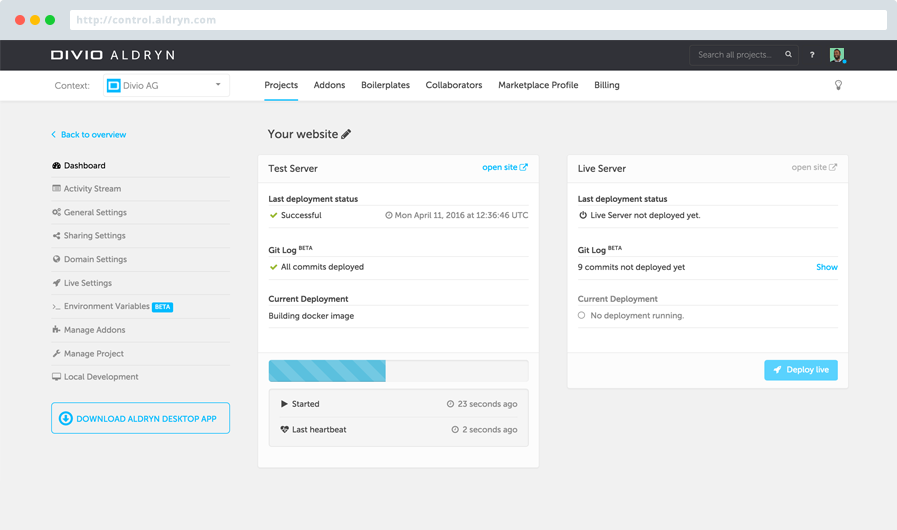The width and height of the screenshot is (897, 530).
Task: Click the Local Development monitor icon
Action: pyautogui.click(x=56, y=377)
